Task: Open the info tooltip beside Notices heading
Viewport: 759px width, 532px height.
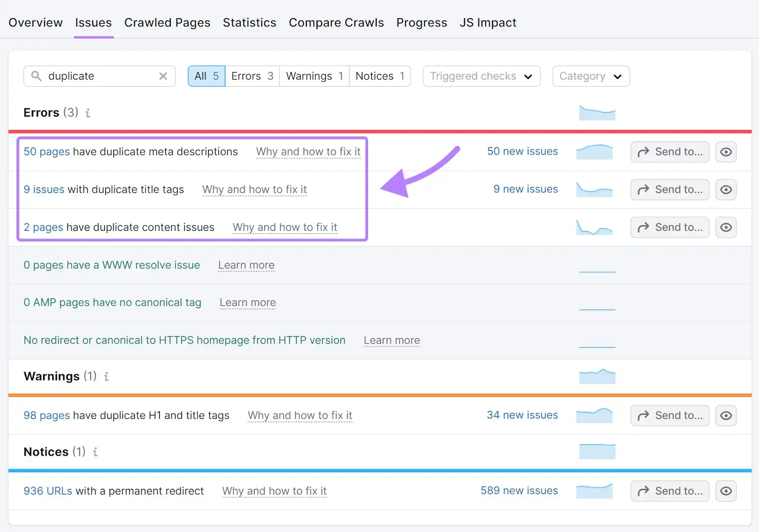Action: (x=95, y=452)
